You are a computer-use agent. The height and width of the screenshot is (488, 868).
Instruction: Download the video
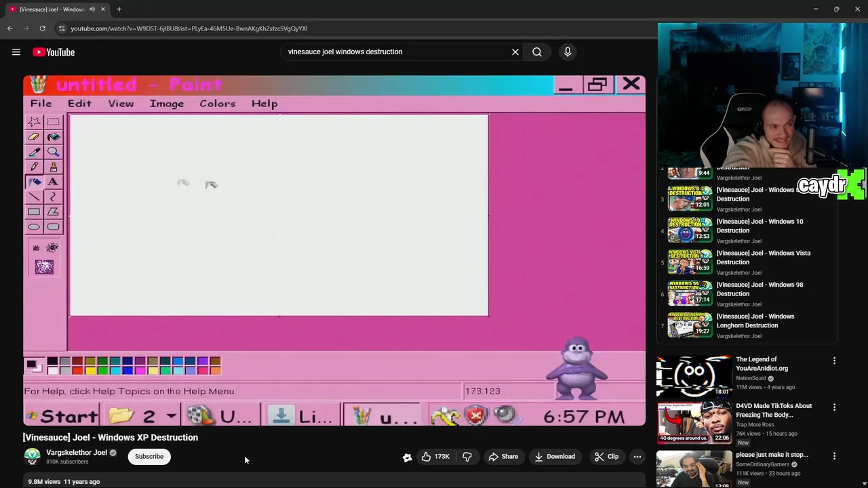tap(555, 457)
